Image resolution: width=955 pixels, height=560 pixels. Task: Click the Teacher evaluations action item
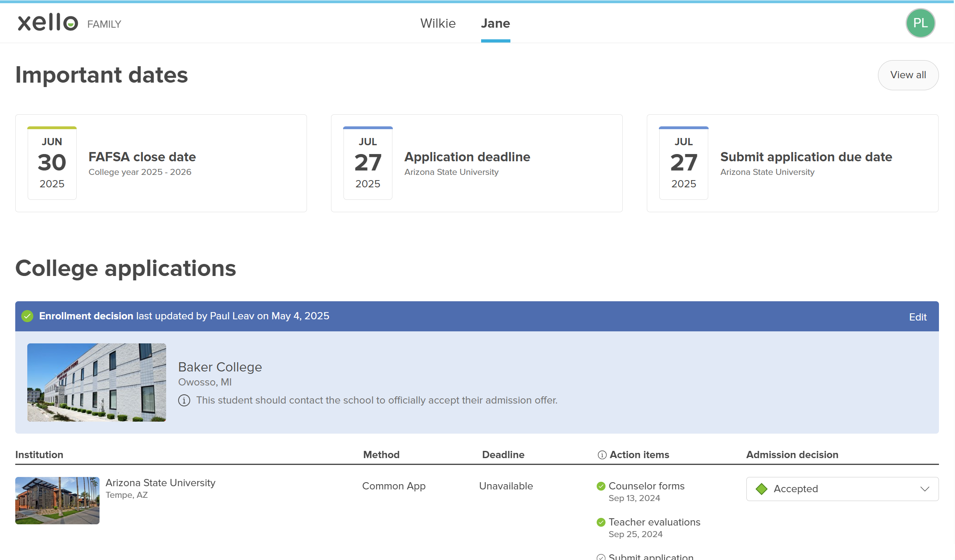pyautogui.click(x=654, y=522)
